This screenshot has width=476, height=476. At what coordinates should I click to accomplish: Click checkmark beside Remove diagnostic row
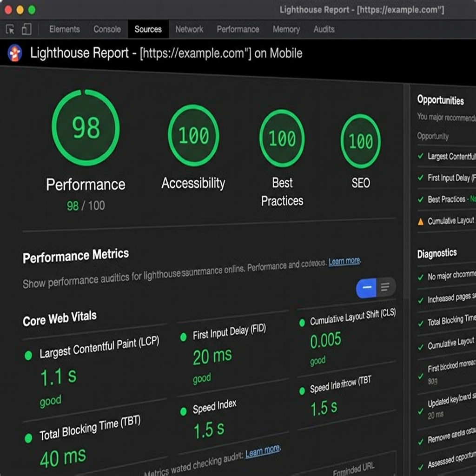pyautogui.click(x=420, y=442)
